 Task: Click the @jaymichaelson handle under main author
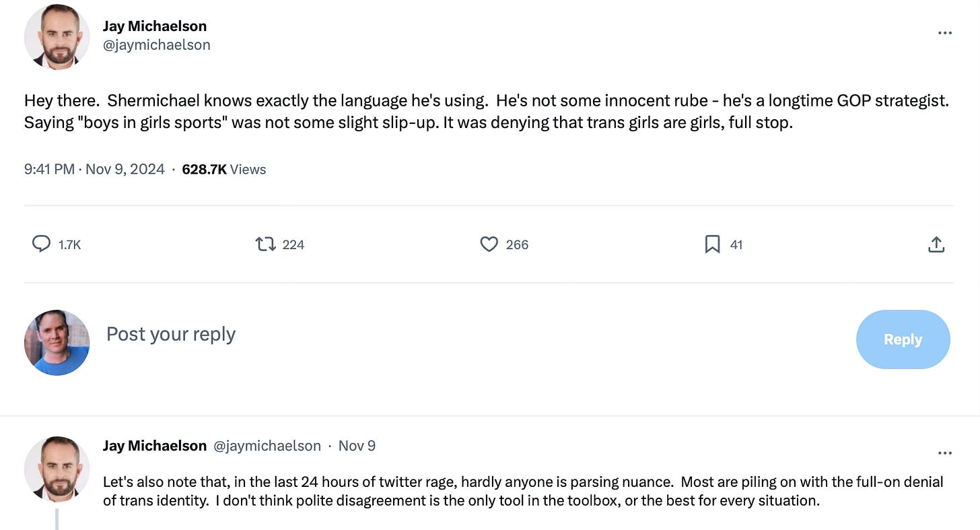[156, 45]
